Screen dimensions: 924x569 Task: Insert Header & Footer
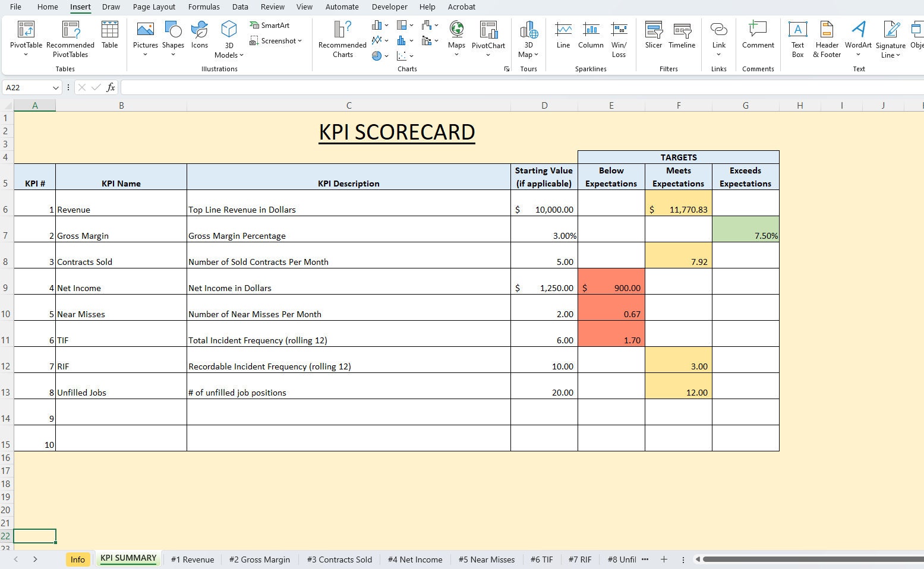click(827, 39)
